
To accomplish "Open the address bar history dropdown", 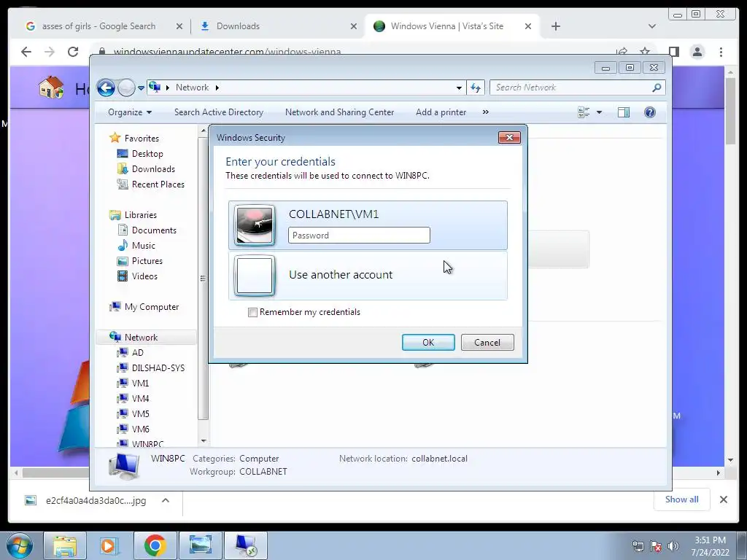I will 459,87.
